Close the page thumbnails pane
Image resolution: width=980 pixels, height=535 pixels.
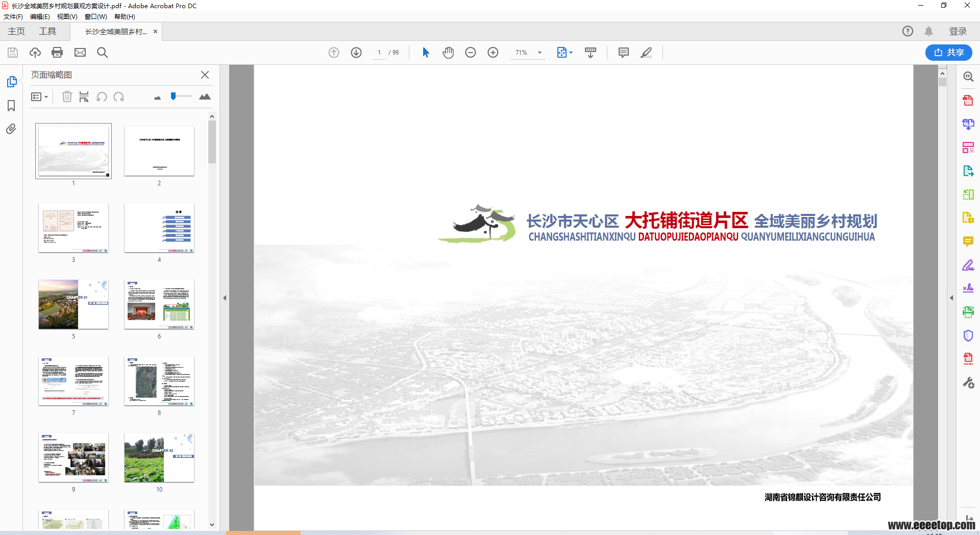click(x=205, y=75)
